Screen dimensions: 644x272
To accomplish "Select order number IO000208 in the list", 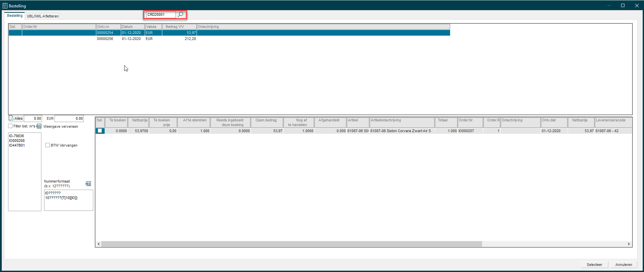I will point(17,141).
